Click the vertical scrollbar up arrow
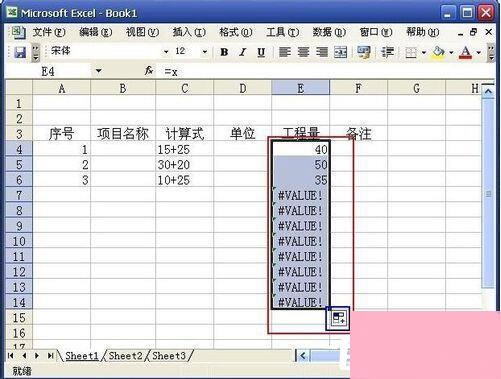Image resolution: width=501 pixels, height=379 pixels. 488,91
